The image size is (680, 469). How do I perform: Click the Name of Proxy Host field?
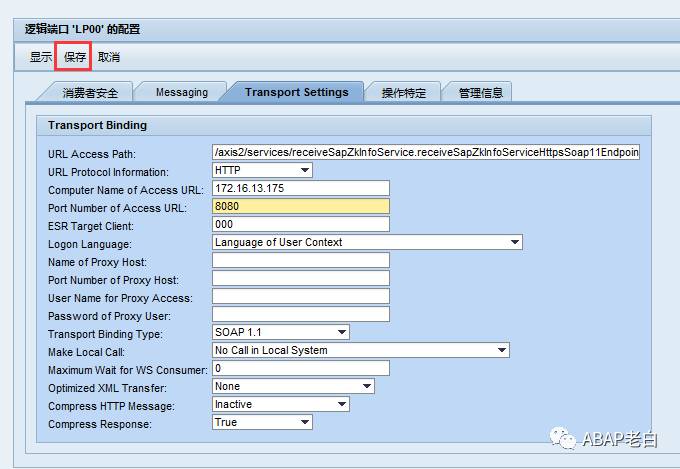(301, 260)
